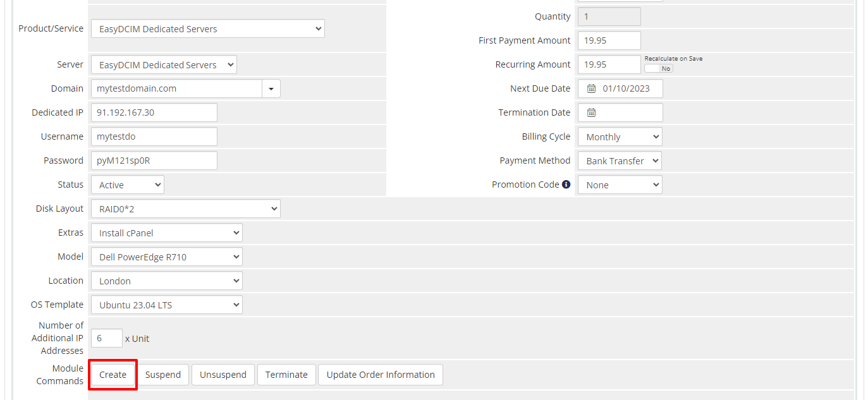The image size is (868, 400).
Task: Click the disabled Quantity field
Action: pos(609,16)
